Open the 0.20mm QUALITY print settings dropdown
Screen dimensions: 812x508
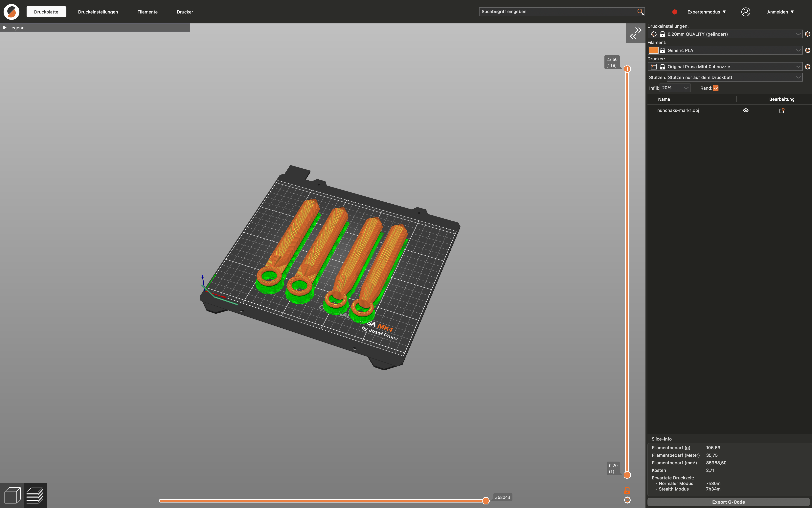[725, 34]
